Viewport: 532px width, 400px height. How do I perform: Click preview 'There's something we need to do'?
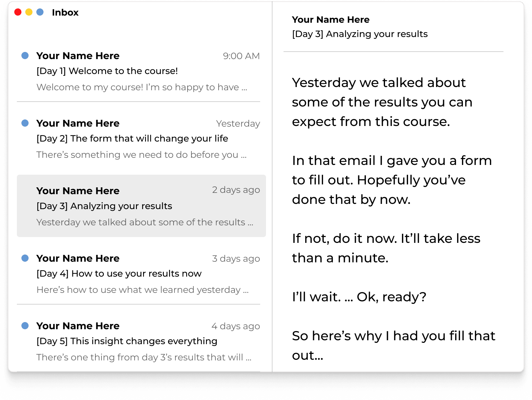141,155
